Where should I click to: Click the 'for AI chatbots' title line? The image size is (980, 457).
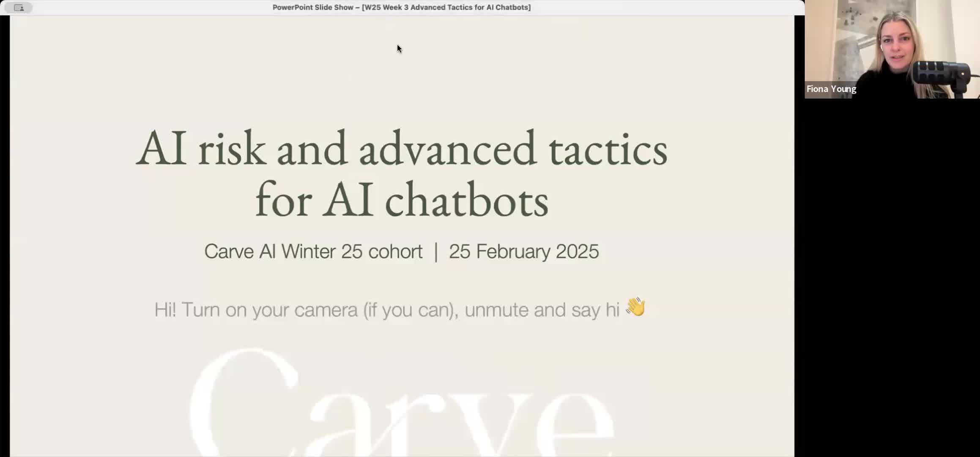click(401, 200)
